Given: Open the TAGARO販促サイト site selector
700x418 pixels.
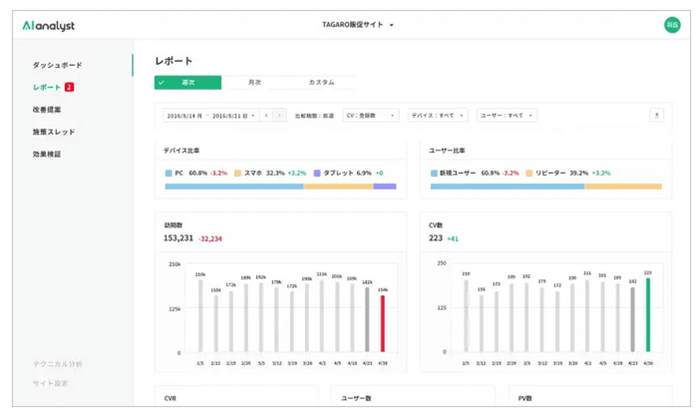Looking at the screenshot, I should 358,25.
